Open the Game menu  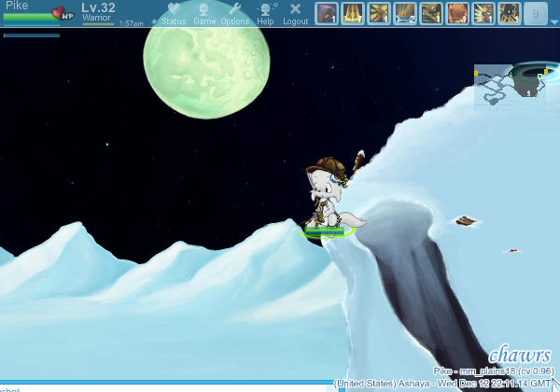pos(204,13)
